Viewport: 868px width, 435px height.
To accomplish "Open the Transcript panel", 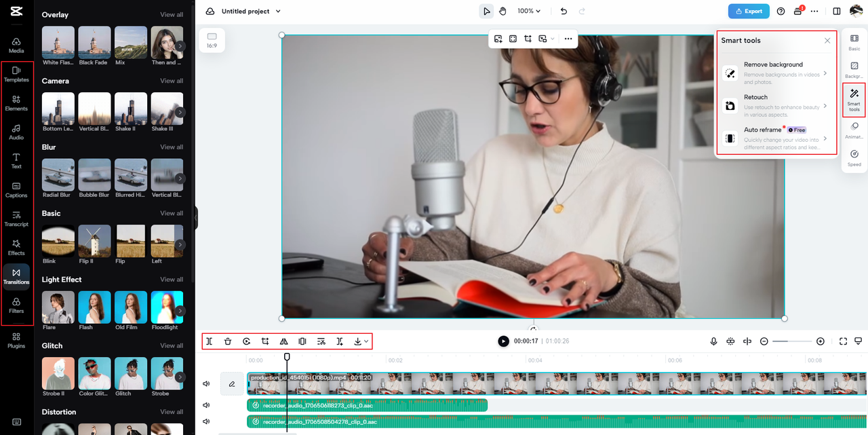I will (x=16, y=219).
